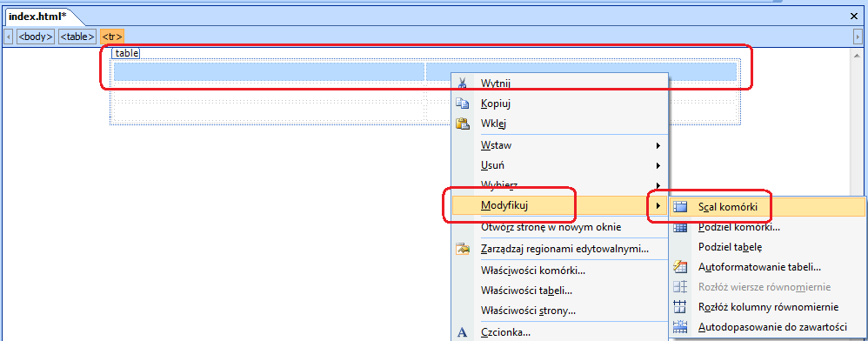Image resolution: width=868 pixels, height=341 pixels.
Task: Open Zarządzaj regionami edytowalnymi...
Action: click(x=560, y=249)
